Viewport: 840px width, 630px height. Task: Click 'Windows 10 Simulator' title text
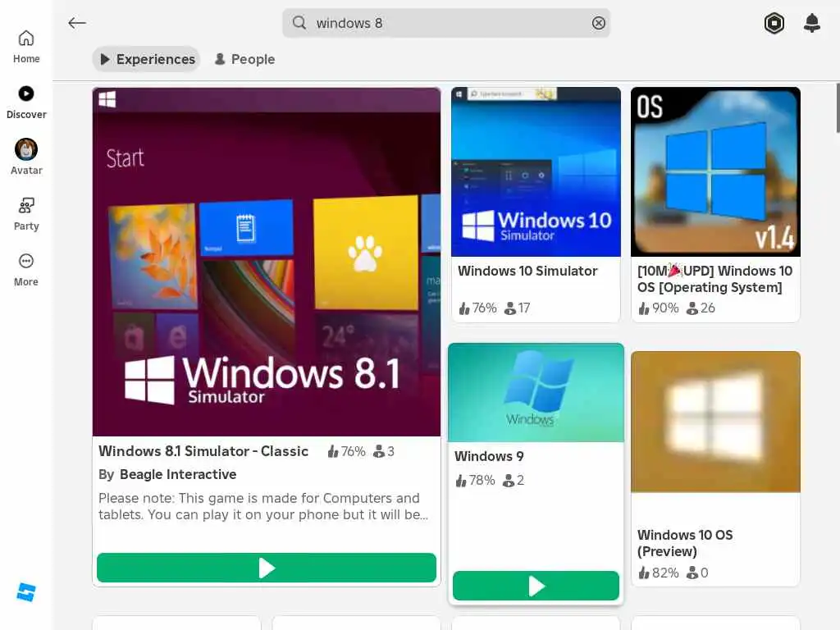(x=527, y=271)
